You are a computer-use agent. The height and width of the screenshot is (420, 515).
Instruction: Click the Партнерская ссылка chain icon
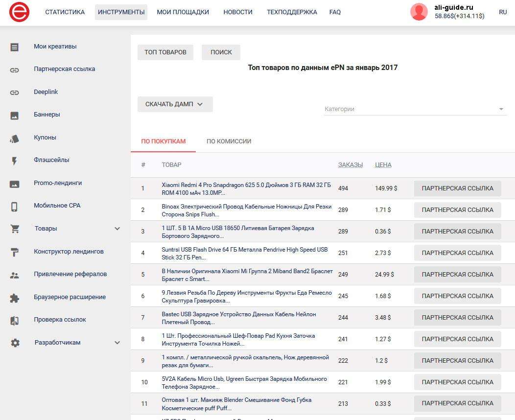(x=15, y=70)
